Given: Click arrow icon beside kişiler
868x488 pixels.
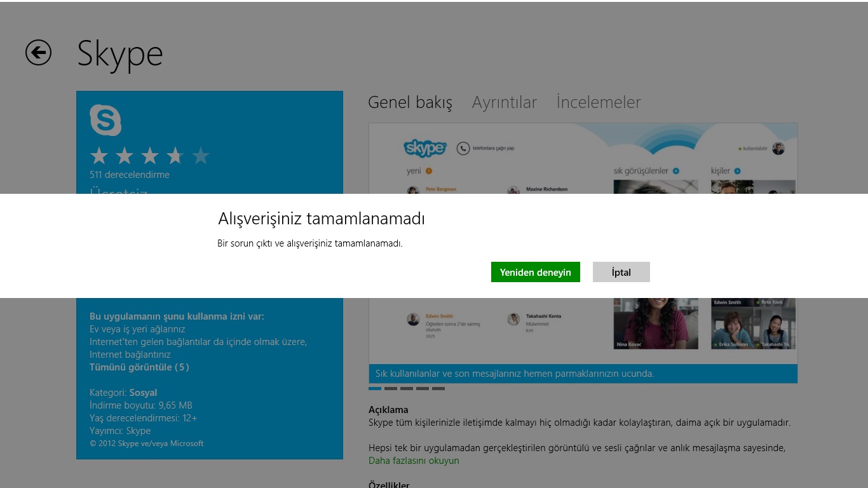Looking at the screenshot, I should 737,171.
